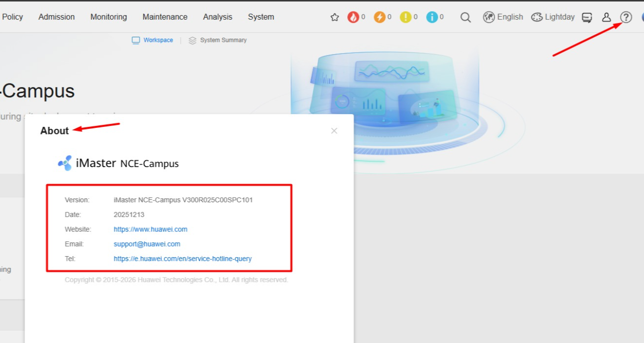Click the task monitor screen icon

tap(587, 18)
